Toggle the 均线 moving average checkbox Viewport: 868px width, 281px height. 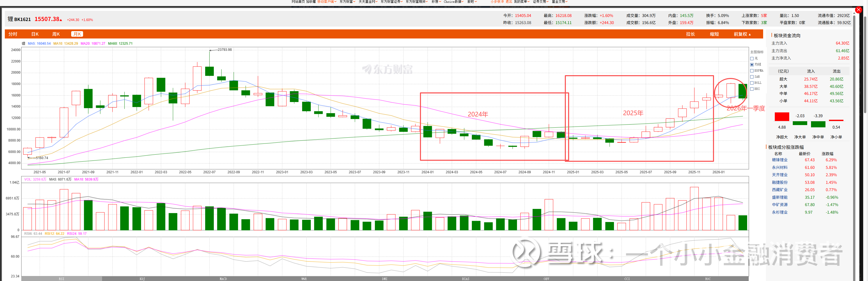(752, 64)
